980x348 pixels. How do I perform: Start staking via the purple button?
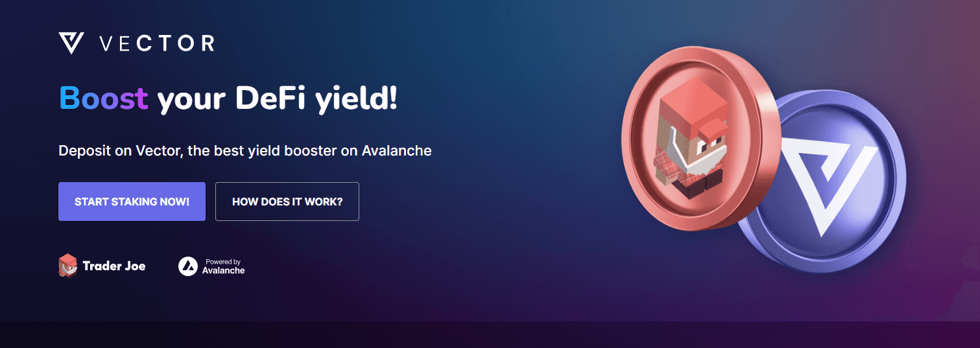point(132,202)
